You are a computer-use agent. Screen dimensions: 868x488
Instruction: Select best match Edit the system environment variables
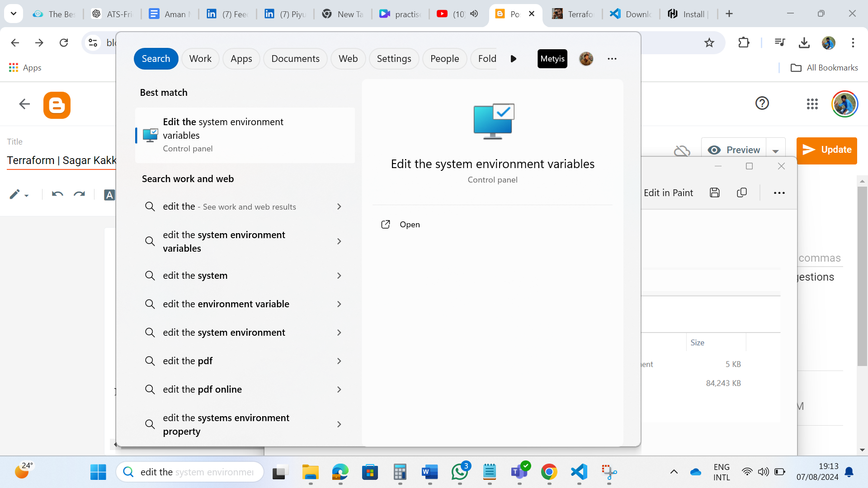click(245, 135)
